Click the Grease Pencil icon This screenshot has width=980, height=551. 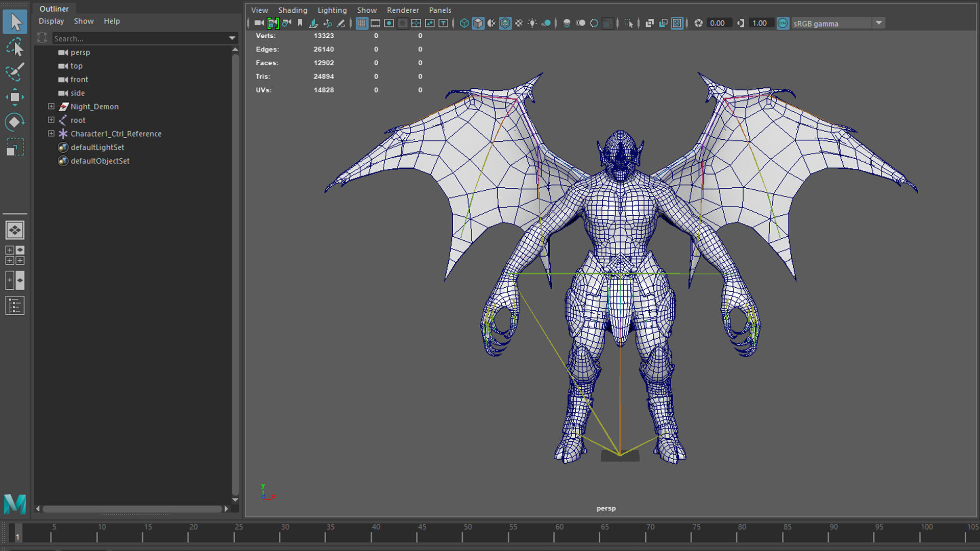point(341,23)
